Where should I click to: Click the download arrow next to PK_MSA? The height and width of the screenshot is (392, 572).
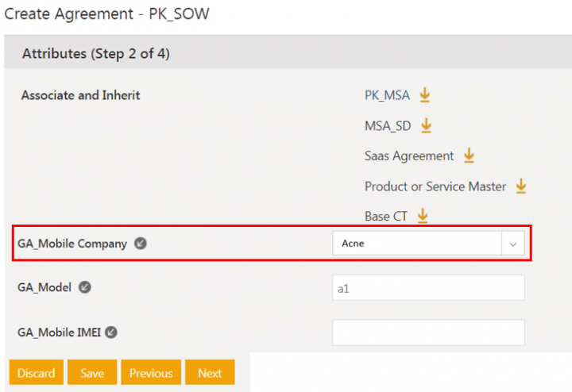[424, 95]
